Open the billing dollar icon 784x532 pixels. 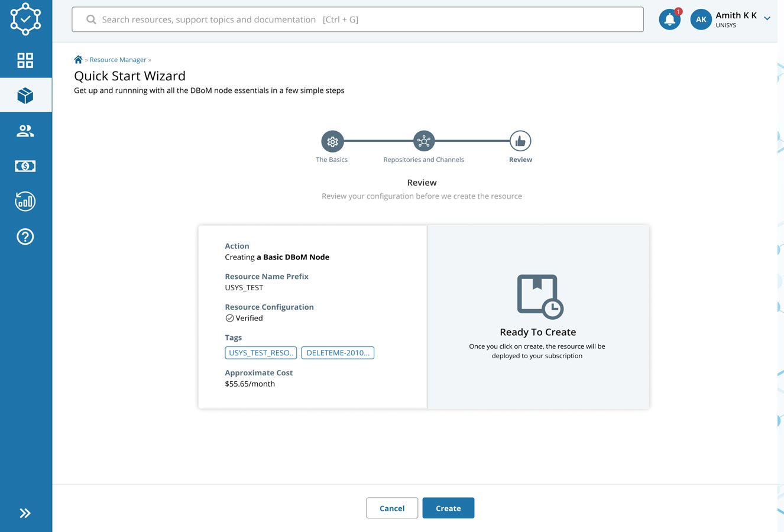pos(25,166)
